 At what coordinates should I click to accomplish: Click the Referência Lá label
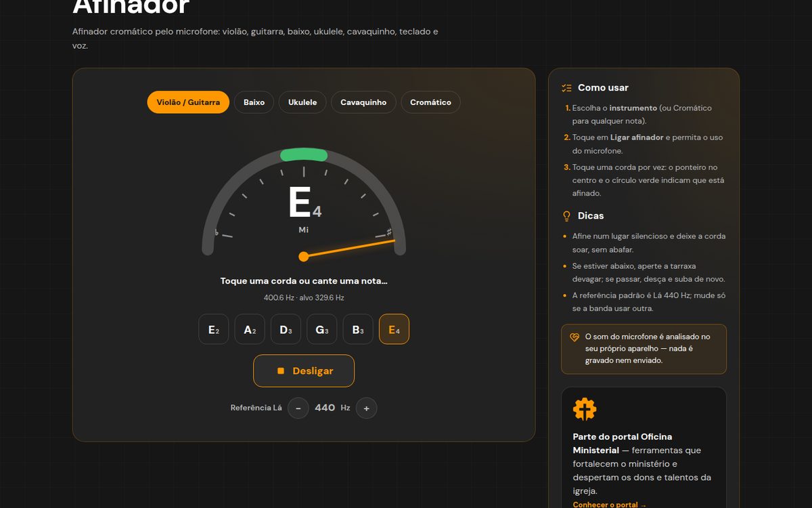(x=256, y=408)
